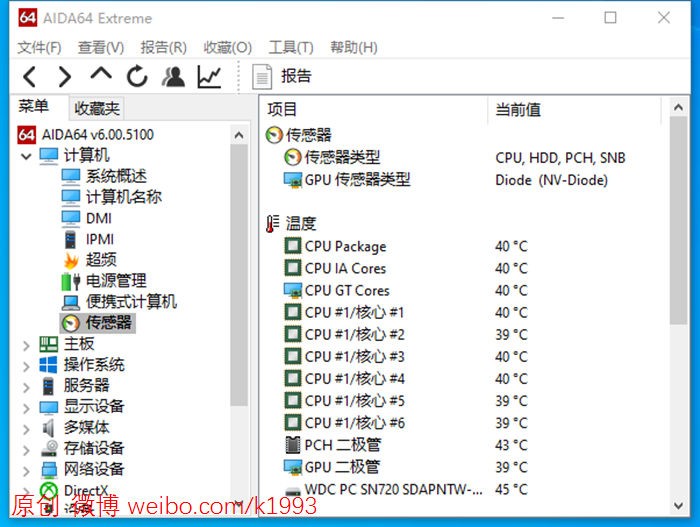700x527 pixels.
Task: Open the graph chart toolbar icon
Action: click(209, 76)
